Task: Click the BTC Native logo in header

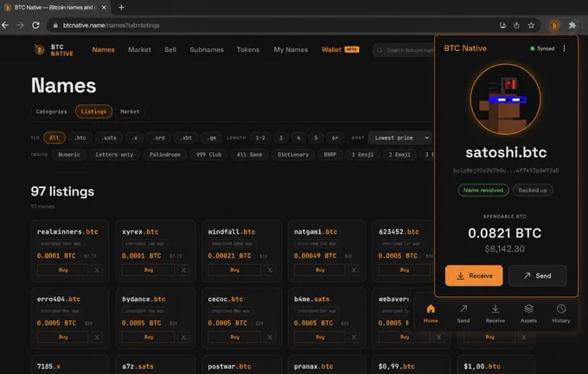Action: point(54,50)
